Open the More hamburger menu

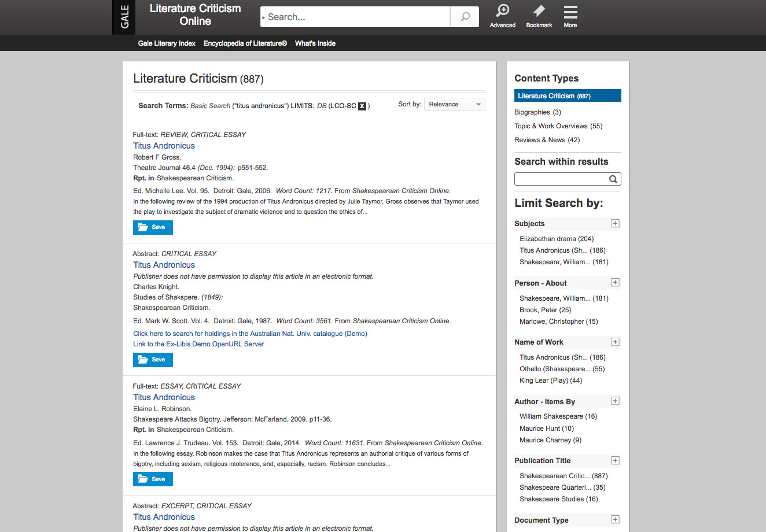(570, 16)
